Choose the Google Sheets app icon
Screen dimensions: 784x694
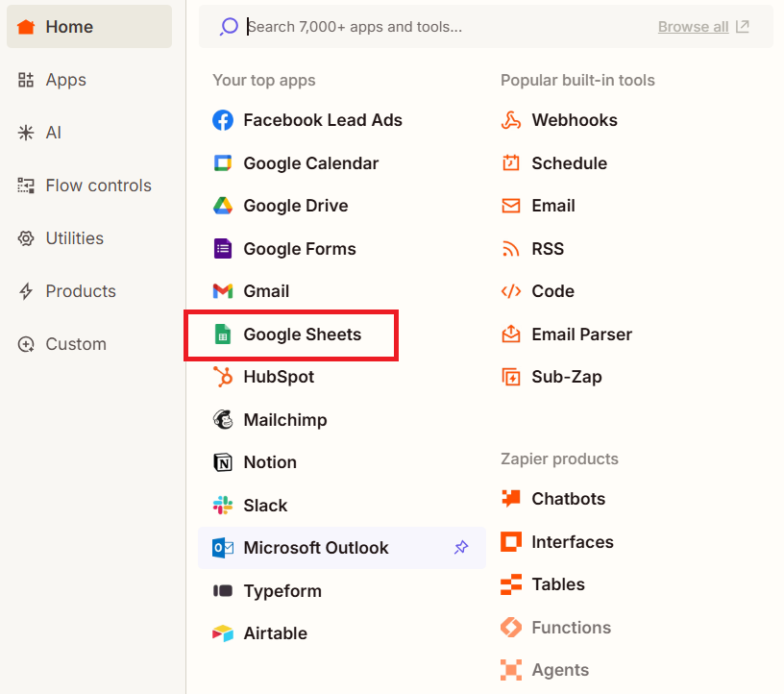(x=223, y=335)
